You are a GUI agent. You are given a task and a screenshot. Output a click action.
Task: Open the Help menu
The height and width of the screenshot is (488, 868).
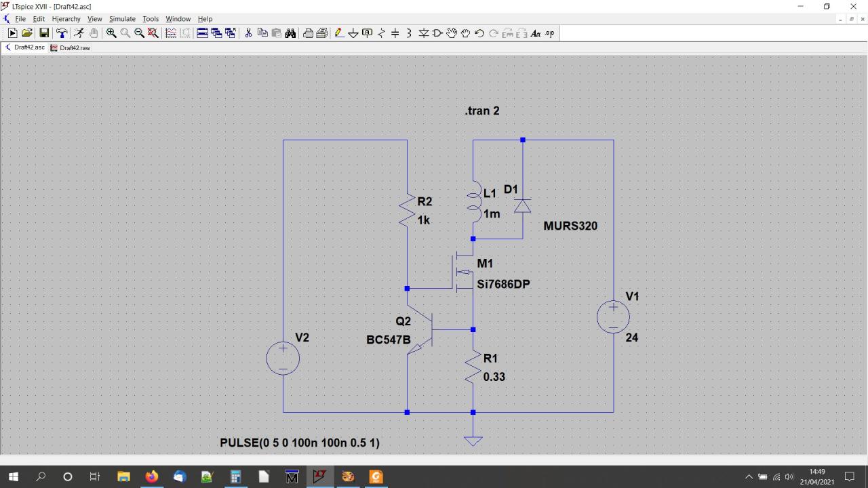coord(205,19)
